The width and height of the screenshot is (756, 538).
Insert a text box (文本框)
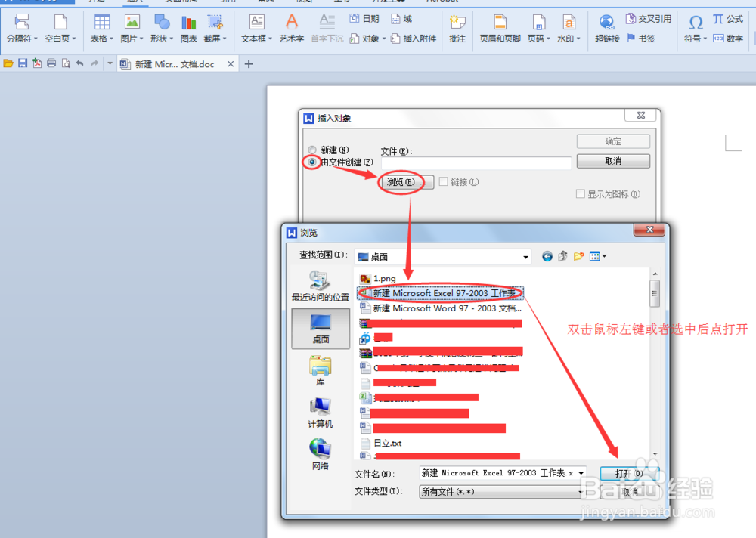coord(256,28)
